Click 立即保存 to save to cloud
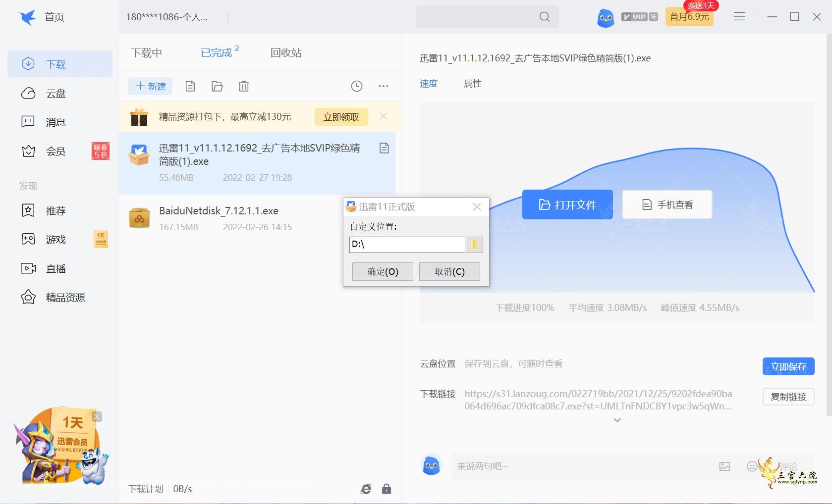 click(788, 366)
